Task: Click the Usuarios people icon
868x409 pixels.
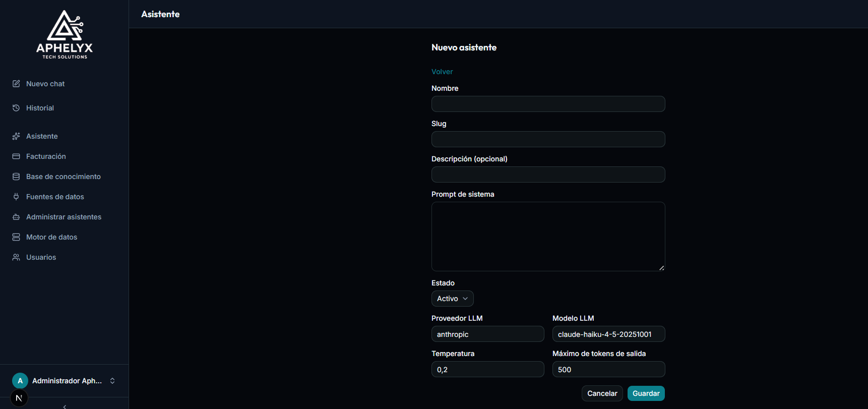Action: coord(16,257)
